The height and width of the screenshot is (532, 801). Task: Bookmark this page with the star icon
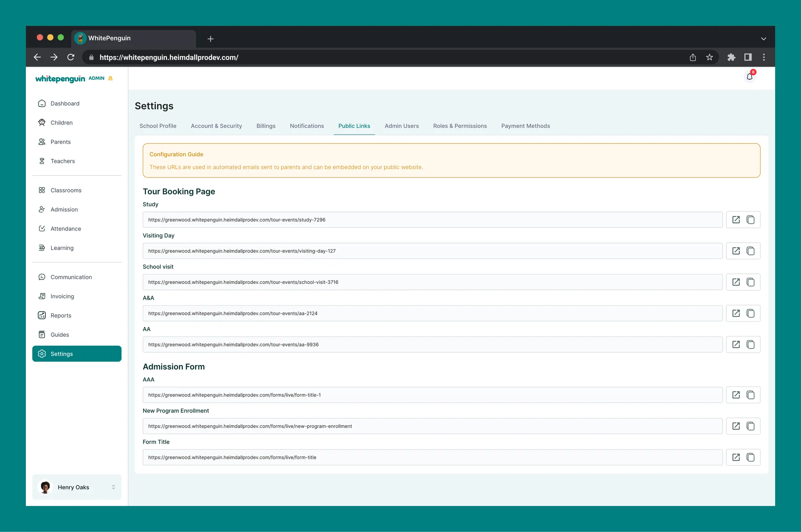tap(709, 58)
